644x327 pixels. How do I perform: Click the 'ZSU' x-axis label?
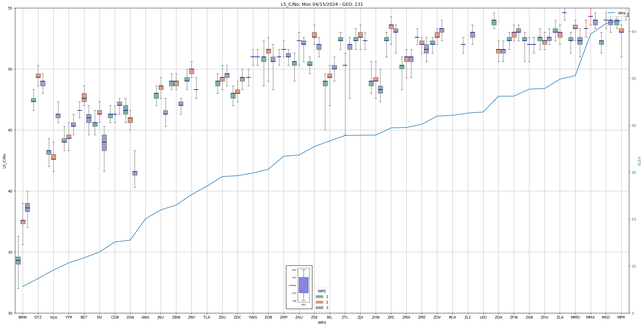click(222, 317)
